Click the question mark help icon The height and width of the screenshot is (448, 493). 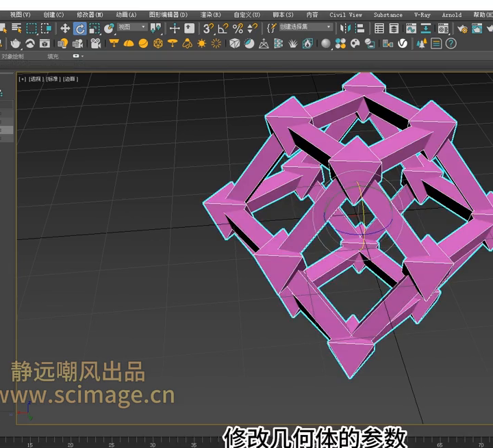click(451, 43)
